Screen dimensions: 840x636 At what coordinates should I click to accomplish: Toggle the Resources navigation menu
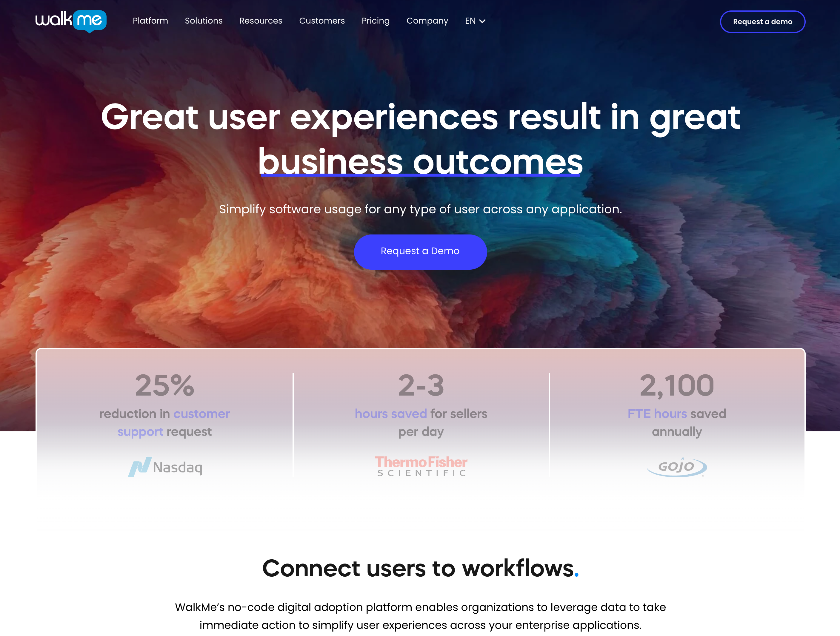tap(261, 21)
